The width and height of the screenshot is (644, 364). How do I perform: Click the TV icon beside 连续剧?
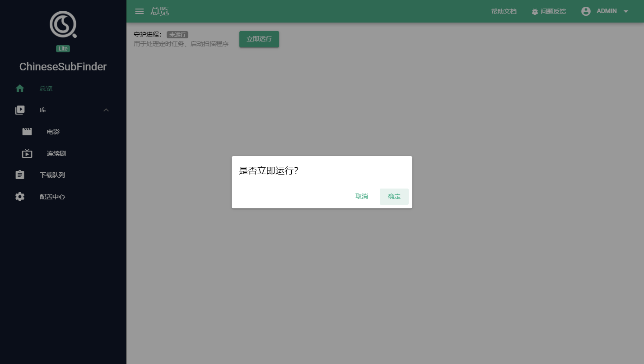pos(27,153)
